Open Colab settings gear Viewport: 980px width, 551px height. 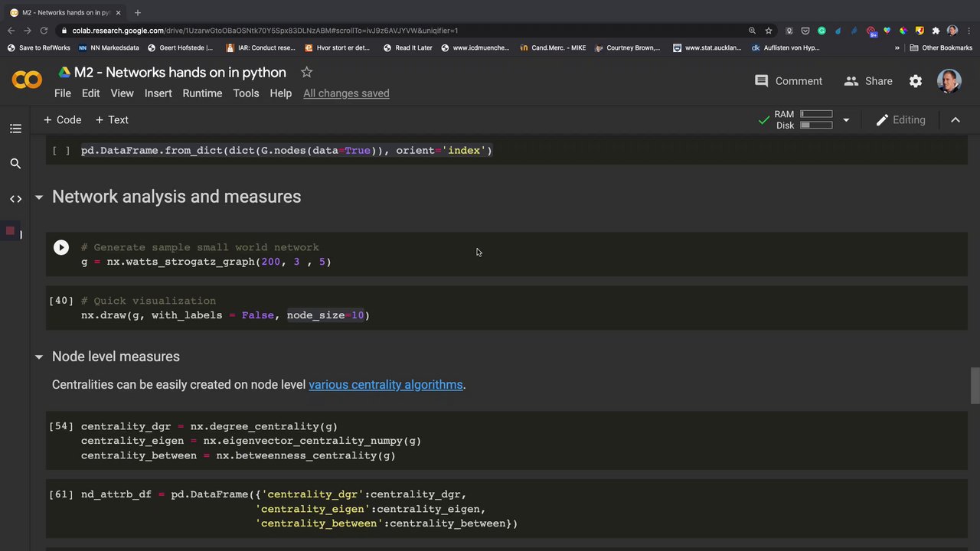[916, 81]
